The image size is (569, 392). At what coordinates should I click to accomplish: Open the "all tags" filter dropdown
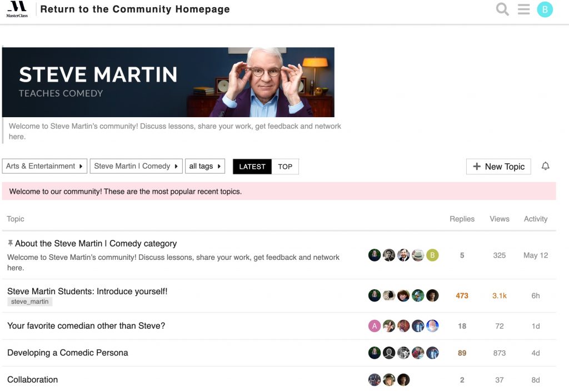point(205,166)
